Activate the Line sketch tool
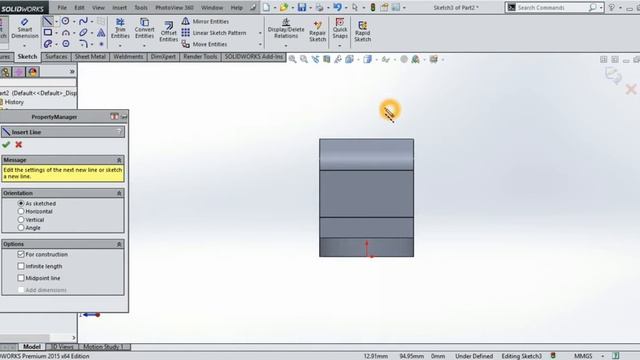Viewport: 640px width, 360px height. 48,21
